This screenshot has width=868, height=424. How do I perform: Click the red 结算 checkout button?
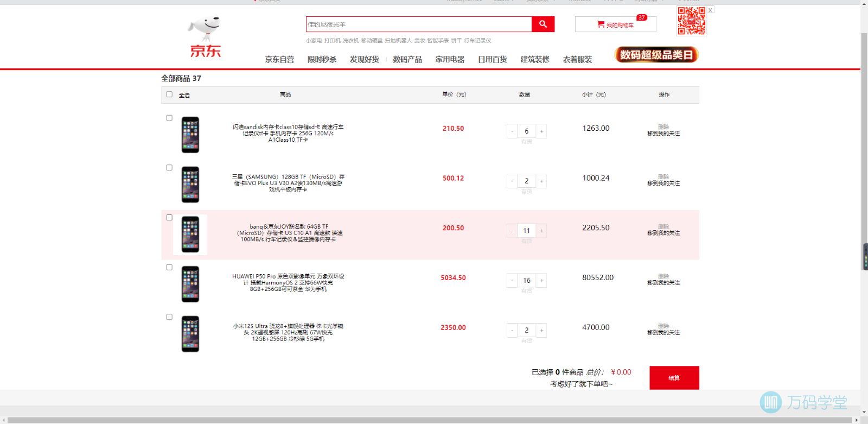point(674,378)
